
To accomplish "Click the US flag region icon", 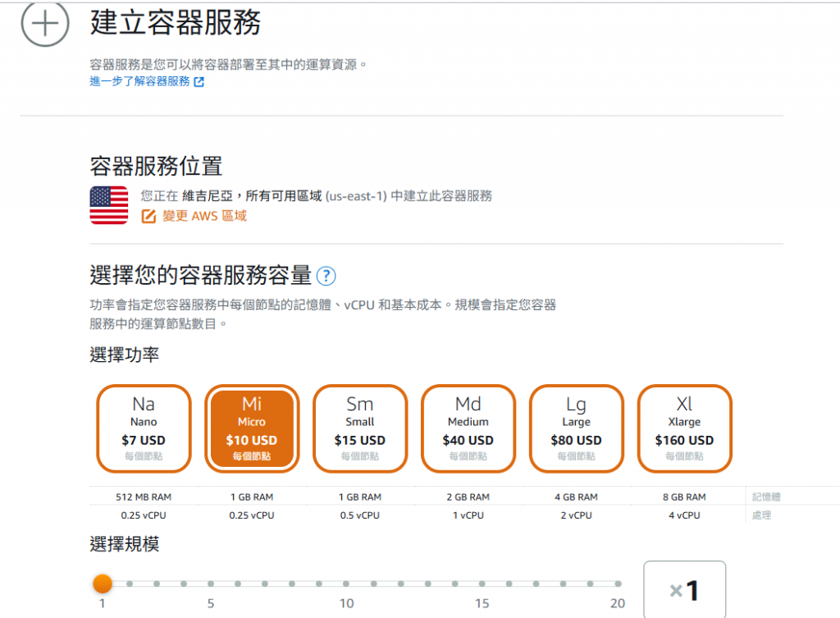I will [x=109, y=205].
